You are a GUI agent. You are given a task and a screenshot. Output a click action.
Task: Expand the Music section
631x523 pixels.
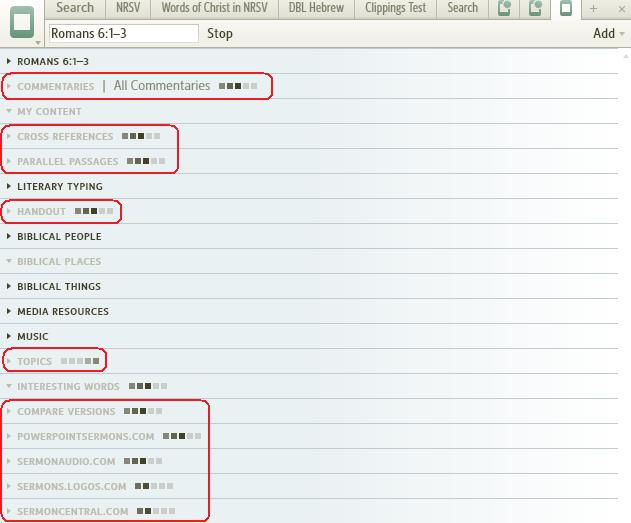[x=9, y=336]
